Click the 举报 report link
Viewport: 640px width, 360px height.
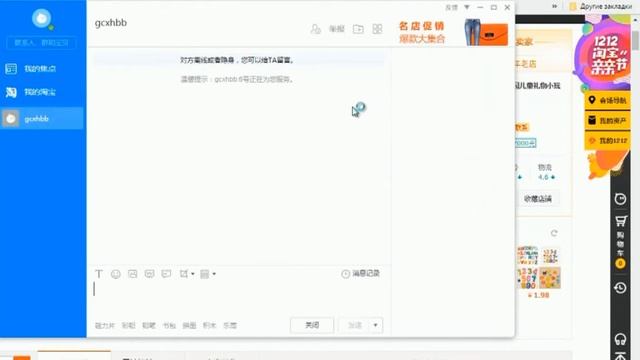click(337, 29)
